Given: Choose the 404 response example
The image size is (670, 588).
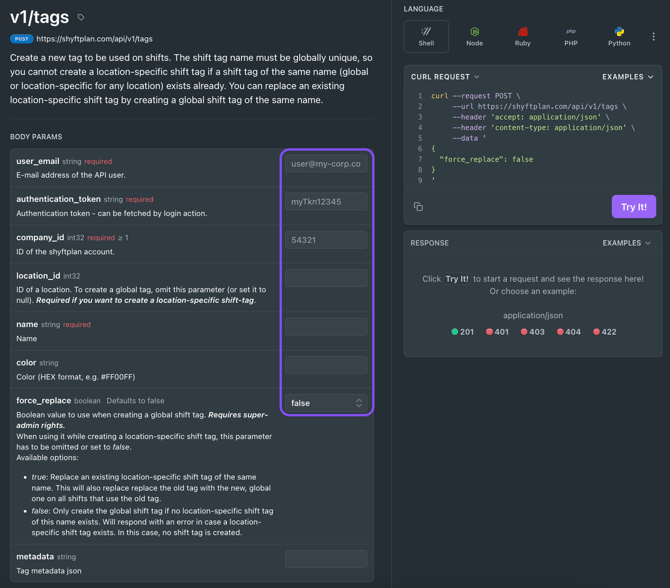Looking at the screenshot, I should pyautogui.click(x=568, y=332).
